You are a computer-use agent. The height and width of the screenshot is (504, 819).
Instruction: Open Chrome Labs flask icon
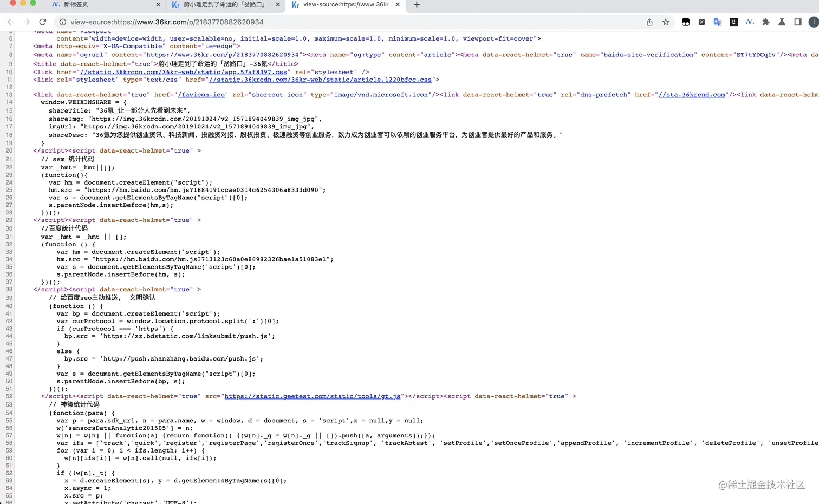(x=782, y=22)
